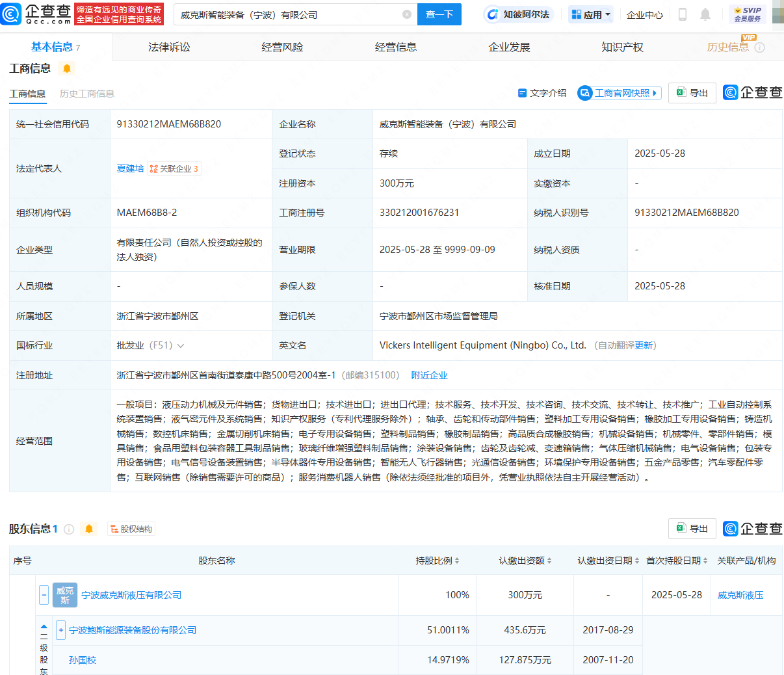This screenshot has width=784, height=675.
Task: Open legal representative 夏建培 link
Action: pyautogui.click(x=130, y=168)
